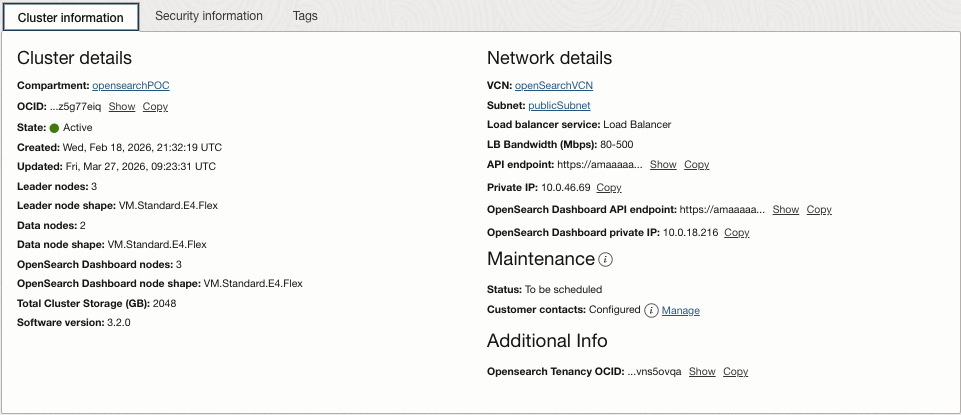
Task: Select the Cluster information tab
Action: (x=71, y=17)
